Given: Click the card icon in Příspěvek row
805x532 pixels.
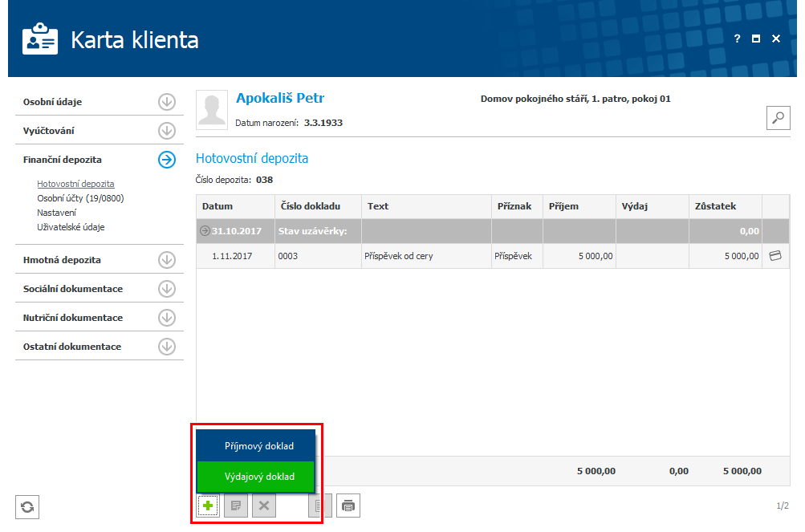Looking at the screenshot, I should click(x=775, y=255).
